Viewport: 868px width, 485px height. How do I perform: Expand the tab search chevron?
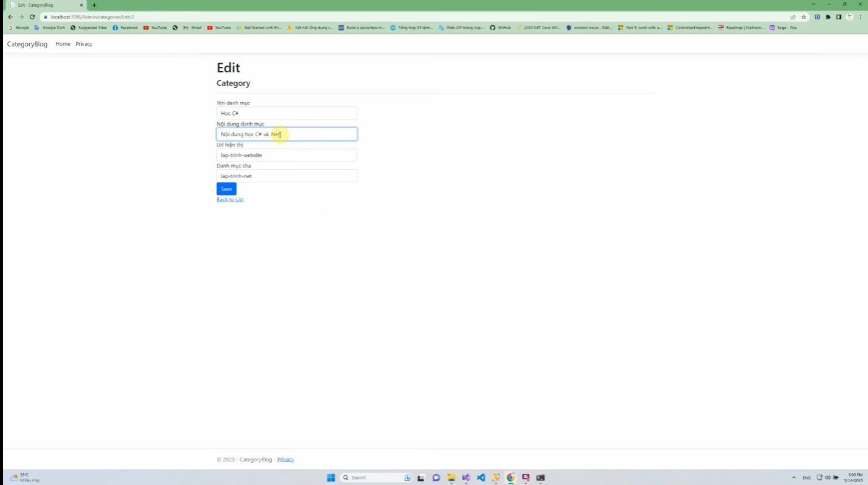click(x=814, y=5)
